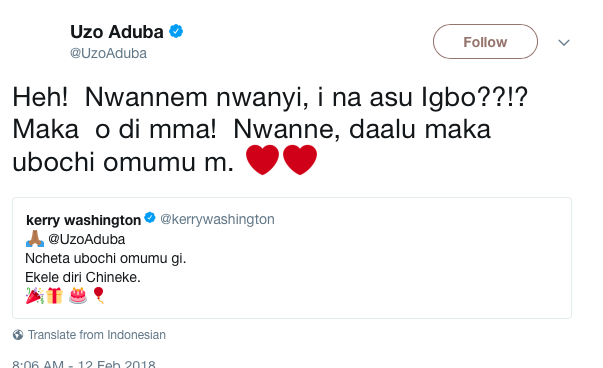Open the tweet options chevron dropdown
Viewport: 603px width, 368px height.
pyautogui.click(x=564, y=42)
